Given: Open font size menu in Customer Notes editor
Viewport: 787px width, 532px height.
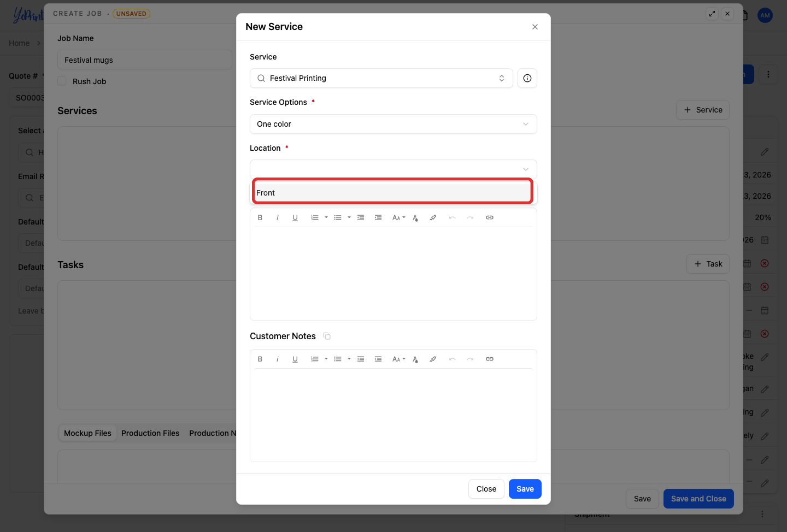Looking at the screenshot, I should [x=399, y=359].
